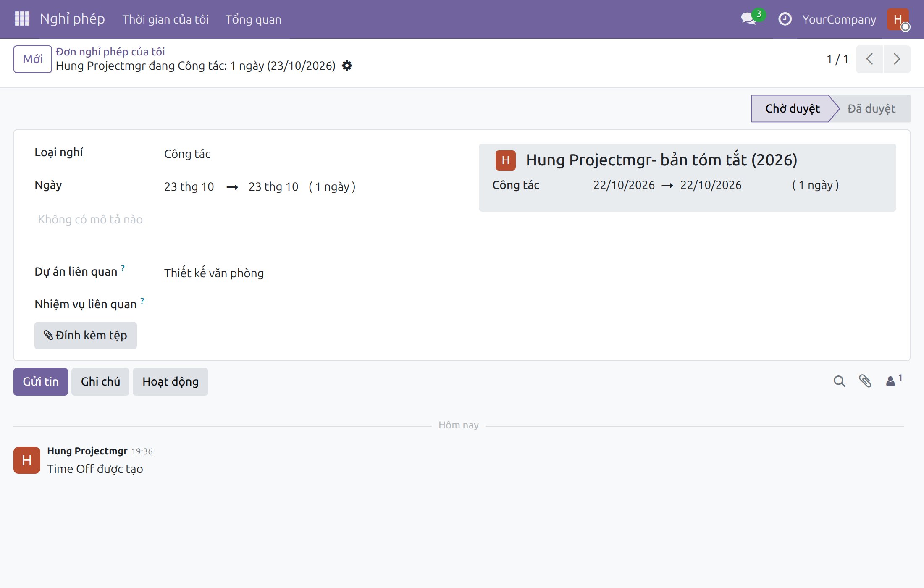The height and width of the screenshot is (588, 924).
Task: Search messages in the chatter
Action: 839,381
